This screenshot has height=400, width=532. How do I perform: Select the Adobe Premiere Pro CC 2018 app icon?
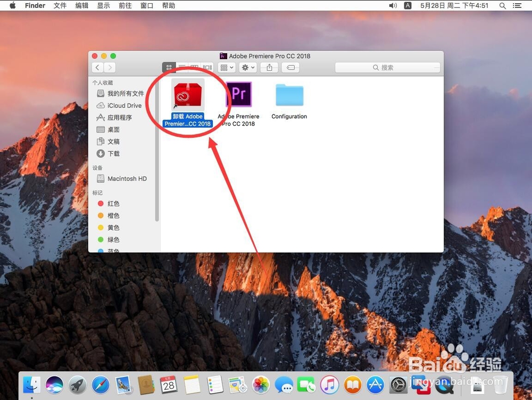click(x=238, y=94)
